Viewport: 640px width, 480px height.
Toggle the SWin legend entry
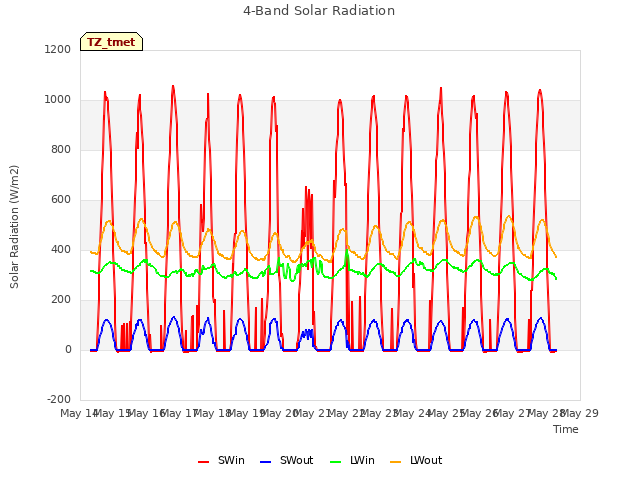221,460
